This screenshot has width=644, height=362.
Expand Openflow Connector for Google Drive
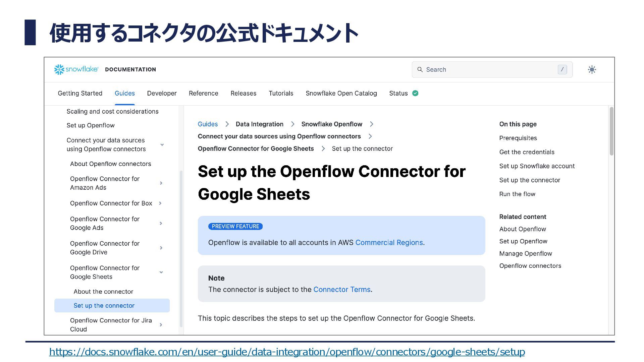(x=161, y=248)
